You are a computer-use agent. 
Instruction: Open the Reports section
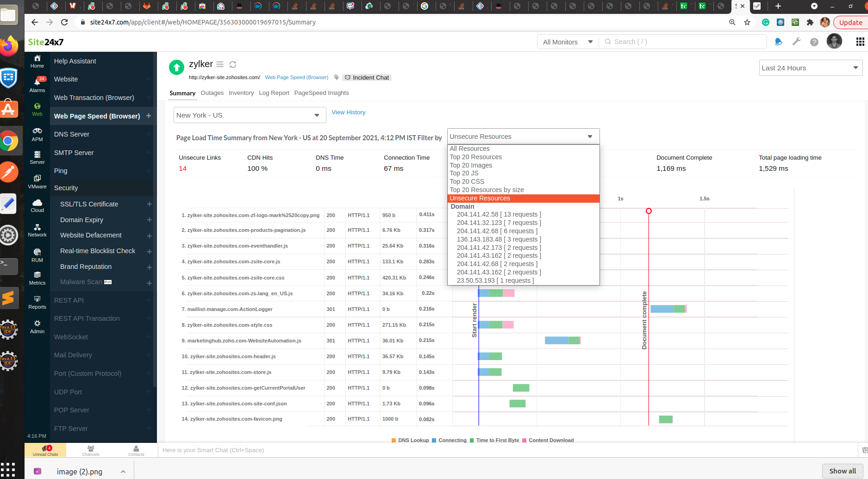[37, 302]
